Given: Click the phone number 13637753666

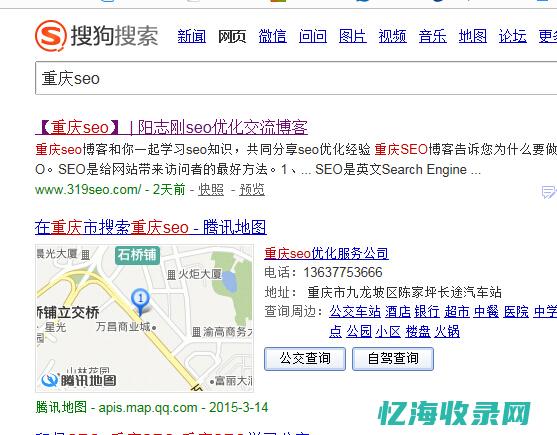Looking at the screenshot, I should pos(343,272).
